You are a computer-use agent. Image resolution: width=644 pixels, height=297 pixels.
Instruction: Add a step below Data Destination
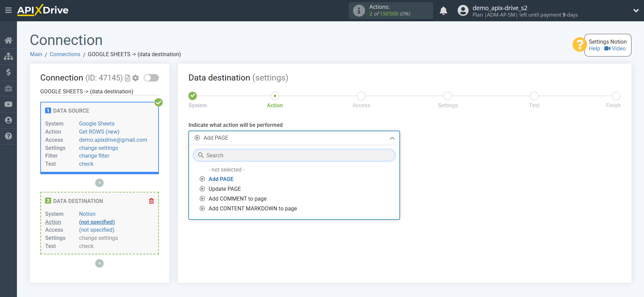coord(99,264)
